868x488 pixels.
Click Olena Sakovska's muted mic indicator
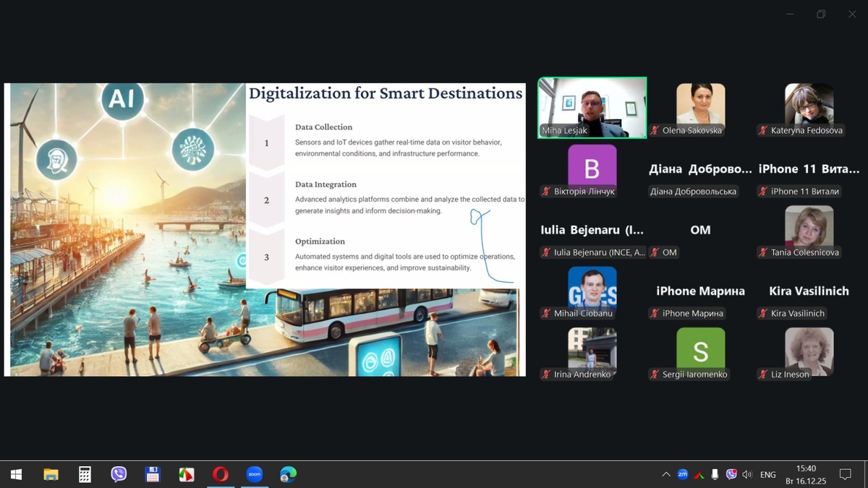[655, 131]
